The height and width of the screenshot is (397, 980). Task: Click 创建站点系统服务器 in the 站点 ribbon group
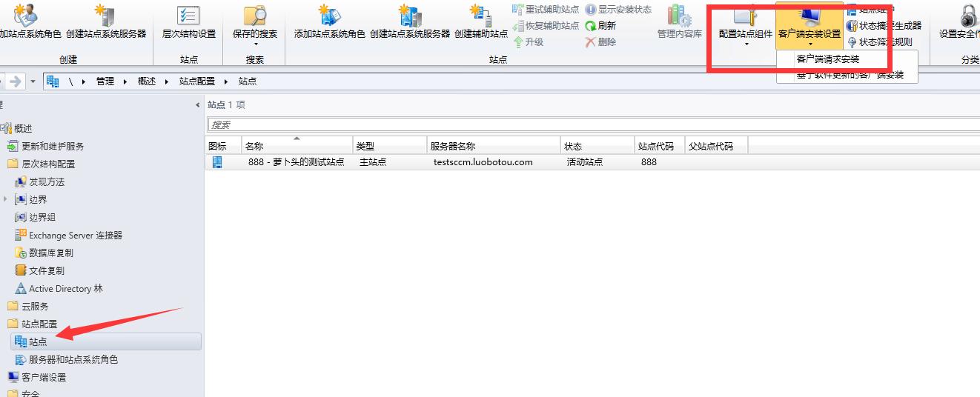coord(410,21)
